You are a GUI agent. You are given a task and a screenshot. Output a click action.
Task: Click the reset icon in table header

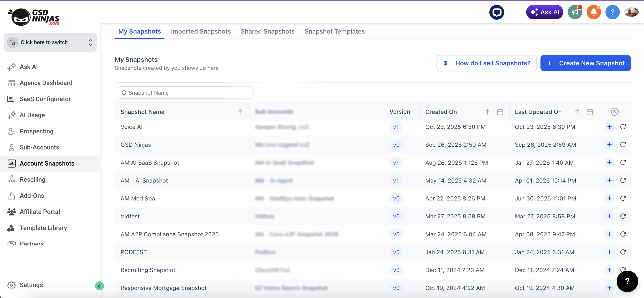[x=615, y=112]
